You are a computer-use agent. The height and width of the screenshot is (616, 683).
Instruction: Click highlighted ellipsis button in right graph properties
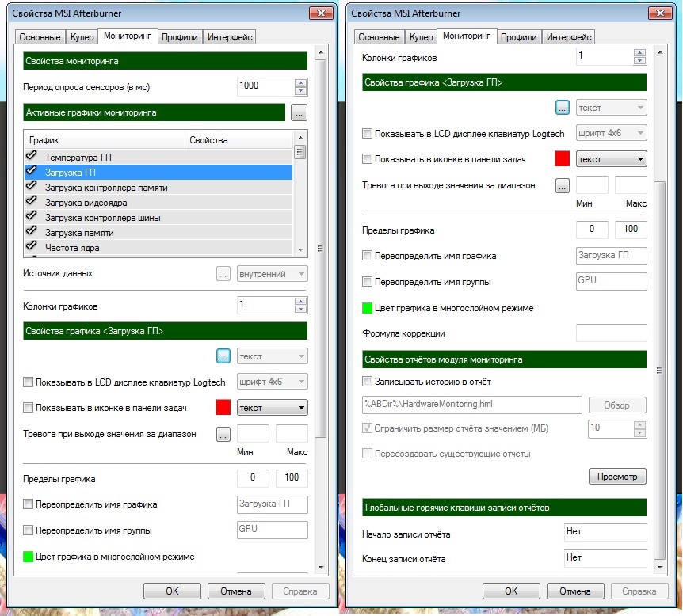563,108
